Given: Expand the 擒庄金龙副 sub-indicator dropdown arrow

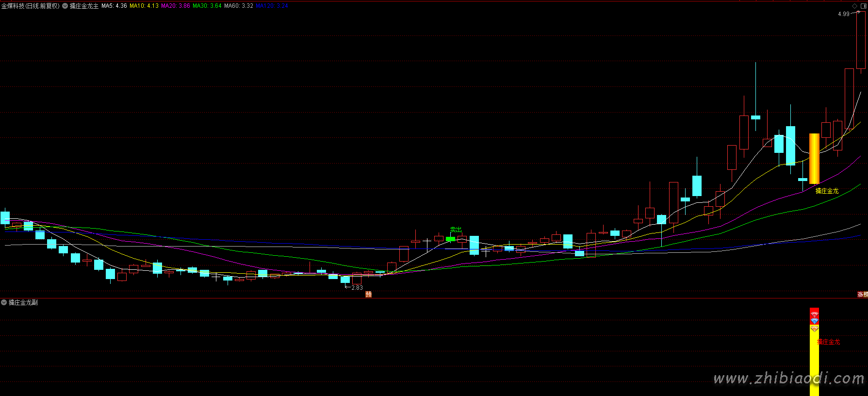Looking at the screenshot, I should pos(4,302).
